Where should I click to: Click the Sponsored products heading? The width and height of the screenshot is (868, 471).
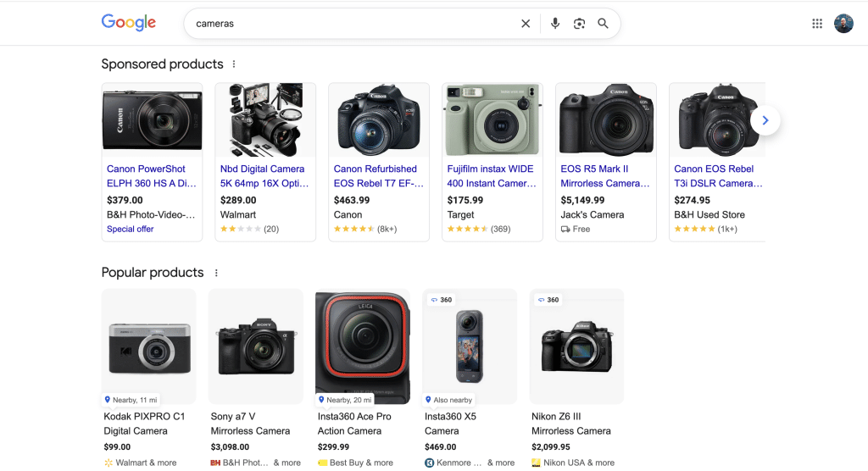click(162, 64)
